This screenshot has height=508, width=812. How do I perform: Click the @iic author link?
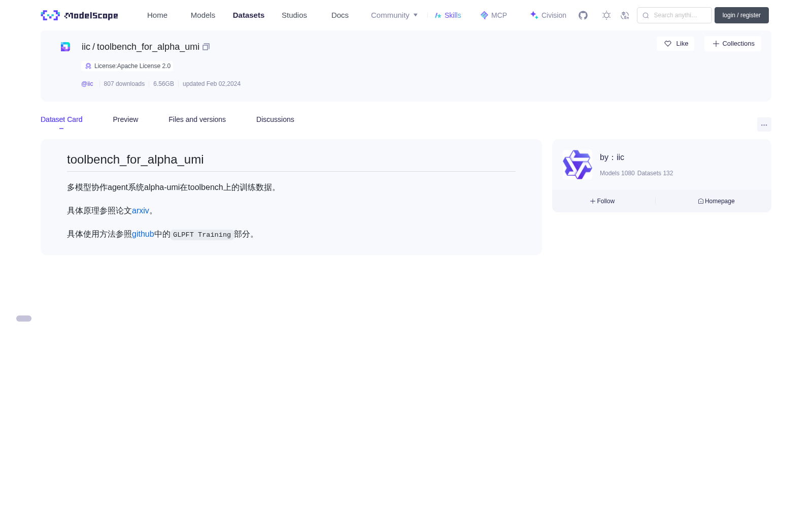(87, 84)
